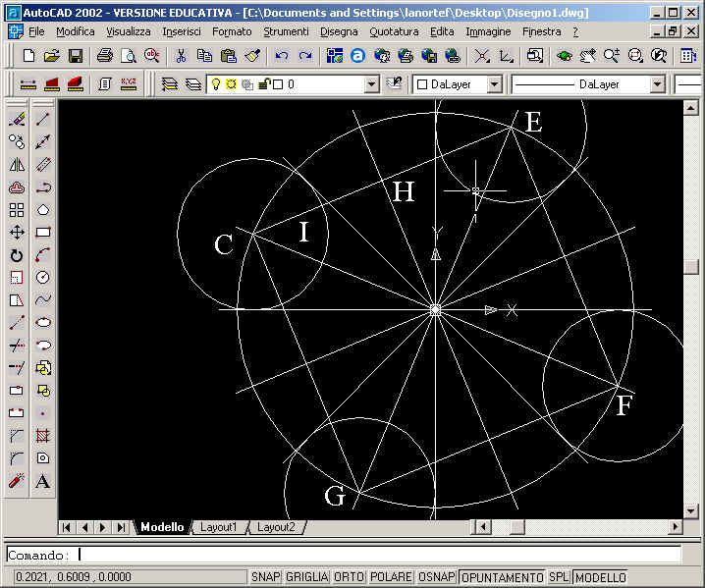Toggle SNAP mode in status bar
Screen dimensions: 705x588
[x=264, y=577]
